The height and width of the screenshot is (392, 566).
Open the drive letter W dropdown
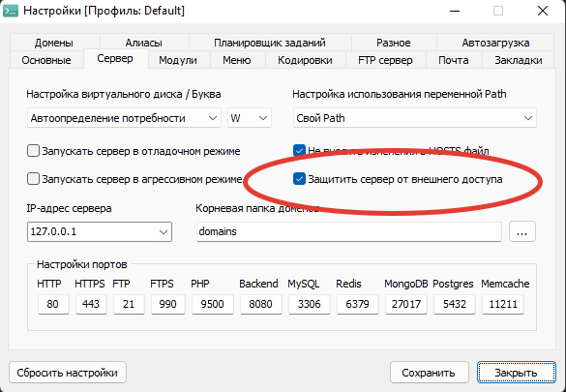pyautogui.click(x=250, y=118)
